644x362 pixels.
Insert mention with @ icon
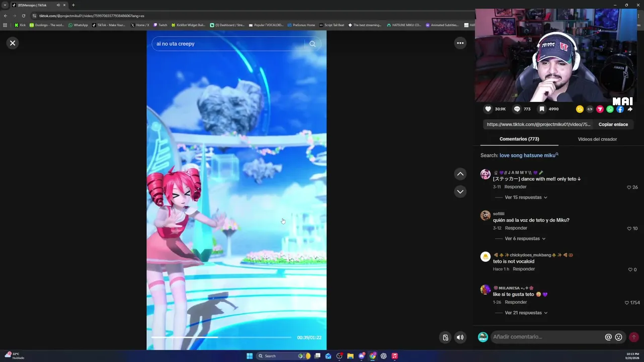coord(608,337)
